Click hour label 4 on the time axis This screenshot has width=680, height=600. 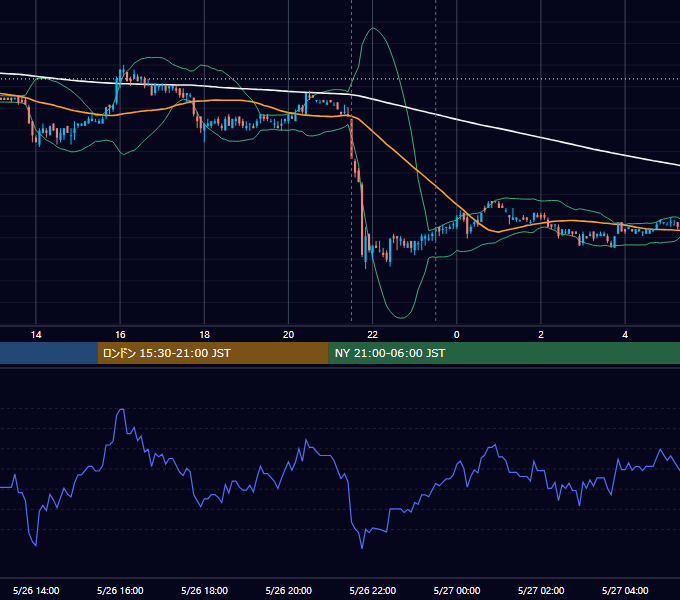[625, 335]
